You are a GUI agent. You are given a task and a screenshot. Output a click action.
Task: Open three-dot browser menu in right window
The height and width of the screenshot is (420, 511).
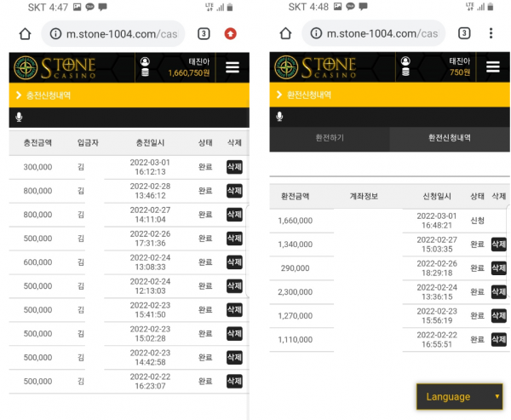point(491,34)
